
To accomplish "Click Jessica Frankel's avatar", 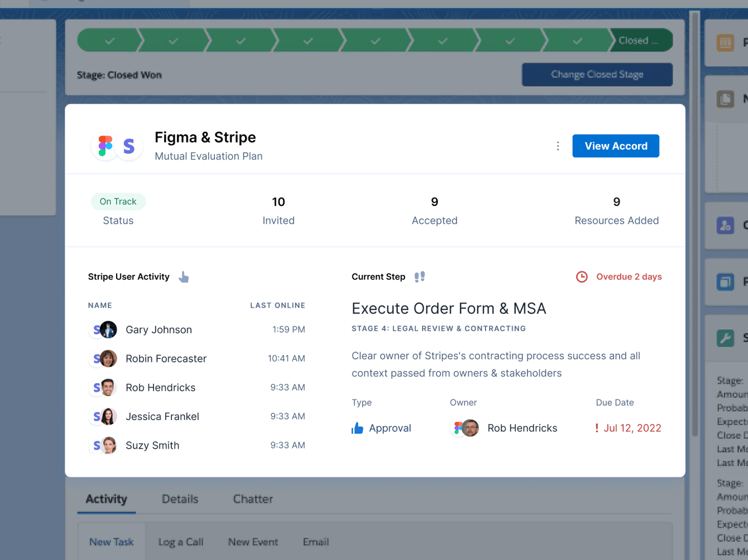I will click(108, 417).
